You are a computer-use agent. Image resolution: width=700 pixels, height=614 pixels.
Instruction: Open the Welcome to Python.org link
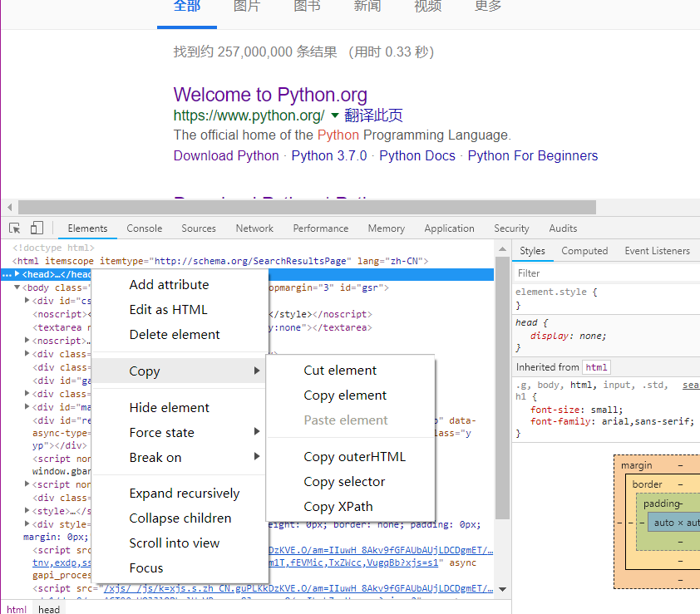[270, 95]
